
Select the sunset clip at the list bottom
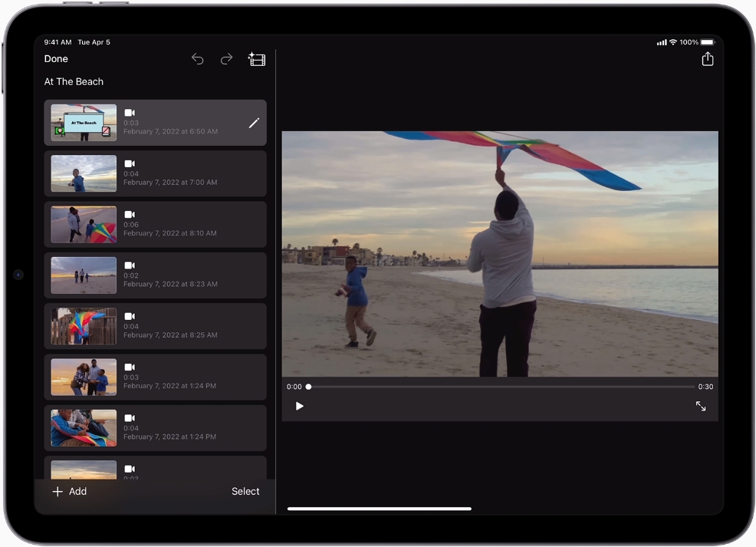83,470
